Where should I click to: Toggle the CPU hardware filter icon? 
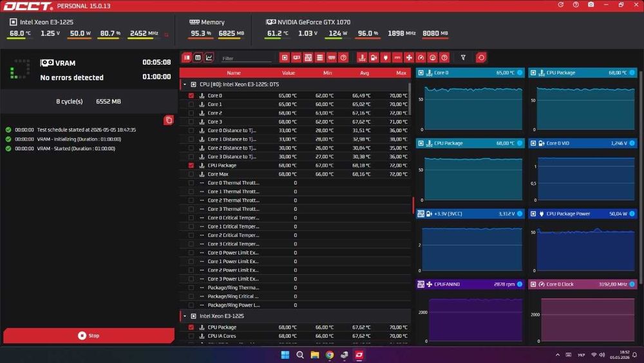(x=285, y=57)
